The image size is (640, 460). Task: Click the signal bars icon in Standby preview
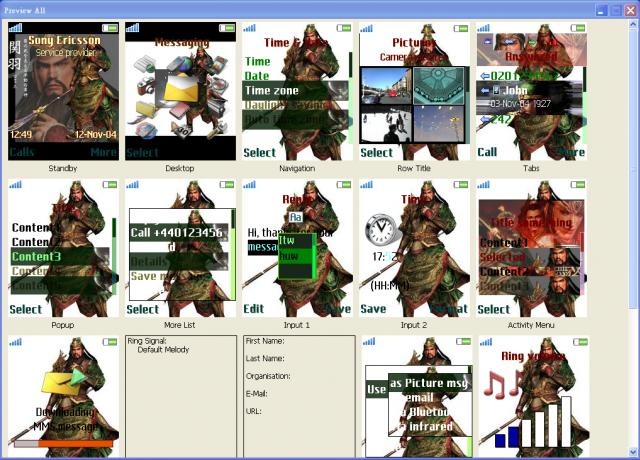(x=16, y=28)
